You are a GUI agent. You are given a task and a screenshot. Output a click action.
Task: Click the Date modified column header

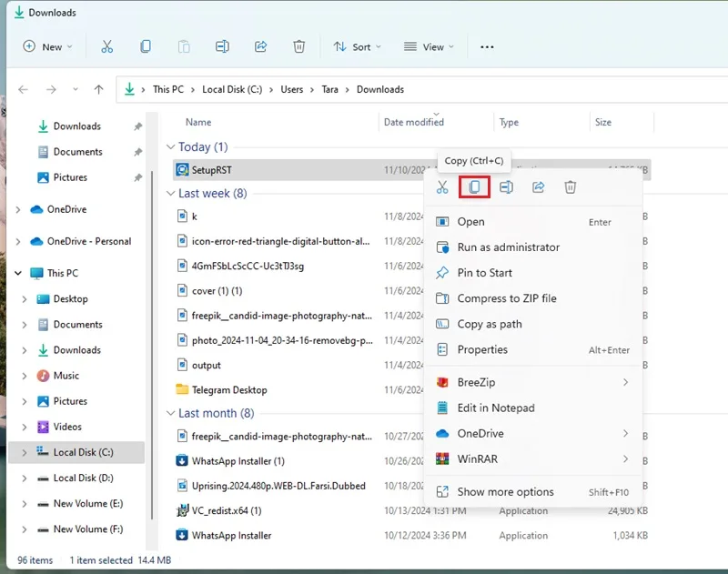pos(414,122)
